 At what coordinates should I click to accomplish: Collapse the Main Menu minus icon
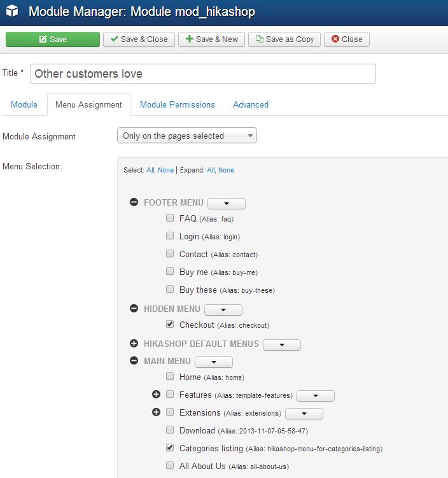click(x=134, y=361)
